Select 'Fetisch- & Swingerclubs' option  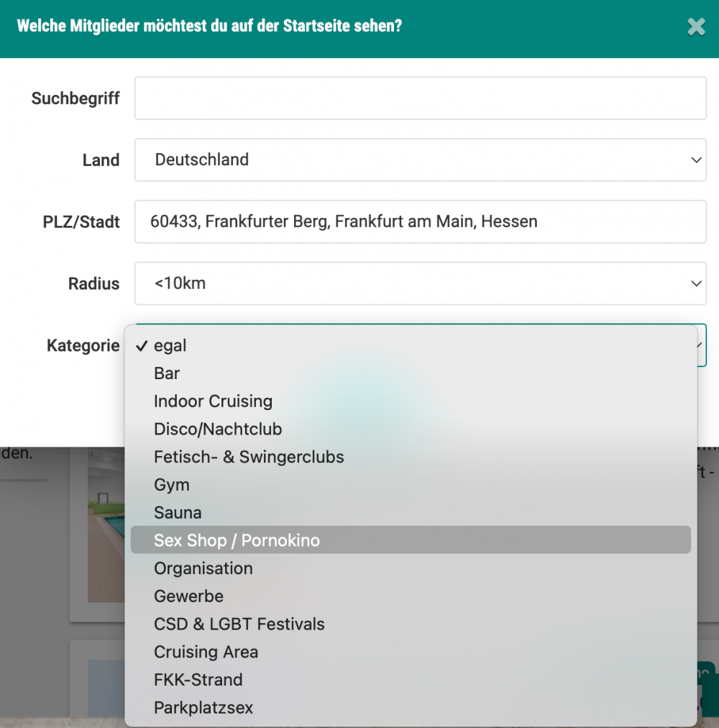pos(249,457)
